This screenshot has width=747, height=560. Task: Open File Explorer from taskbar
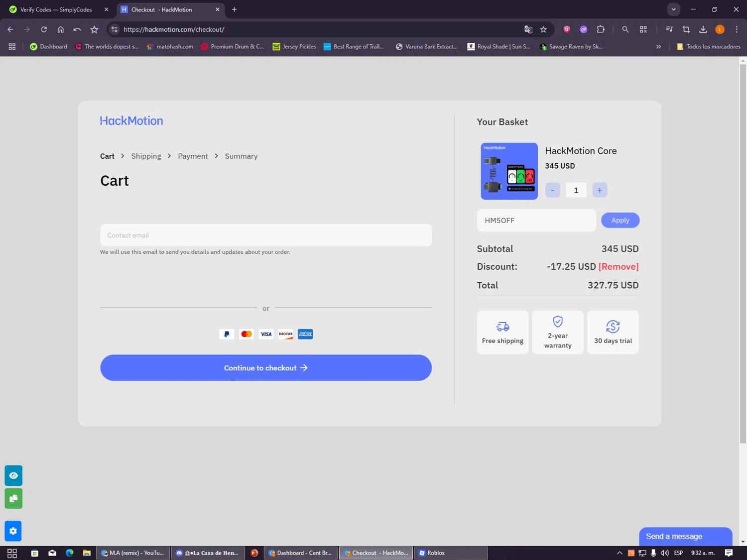coord(87,553)
